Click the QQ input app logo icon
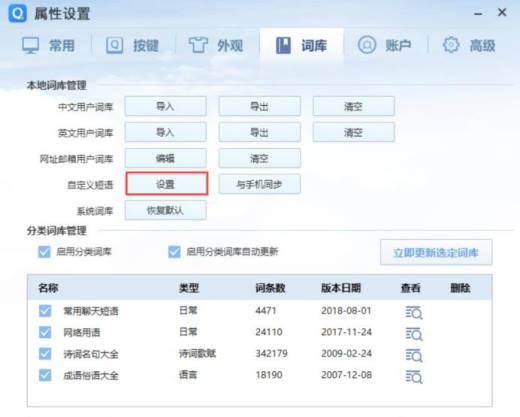This screenshot has height=417, width=520. pos(17,14)
